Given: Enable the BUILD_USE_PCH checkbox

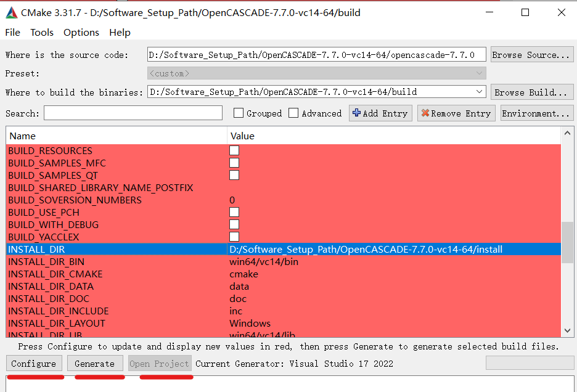Looking at the screenshot, I should (x=234, y=212).
